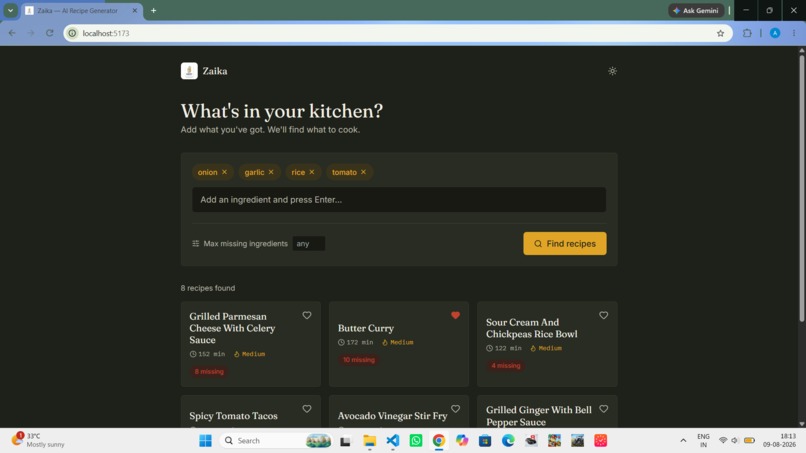Screen dimensions: 806x453
Task: Favorite Sour Cream And Chickpeas Rice Bowl
Action: click(x=603, y=315)
